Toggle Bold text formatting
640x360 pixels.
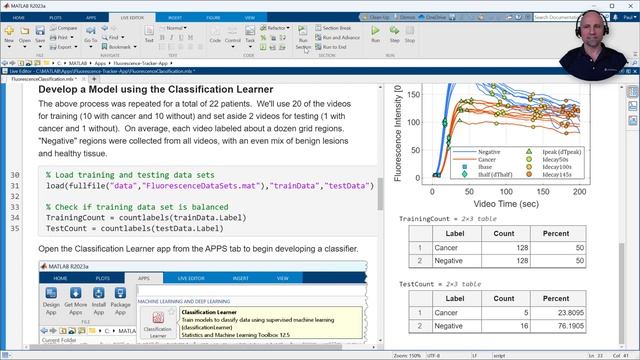pos(162,38)
